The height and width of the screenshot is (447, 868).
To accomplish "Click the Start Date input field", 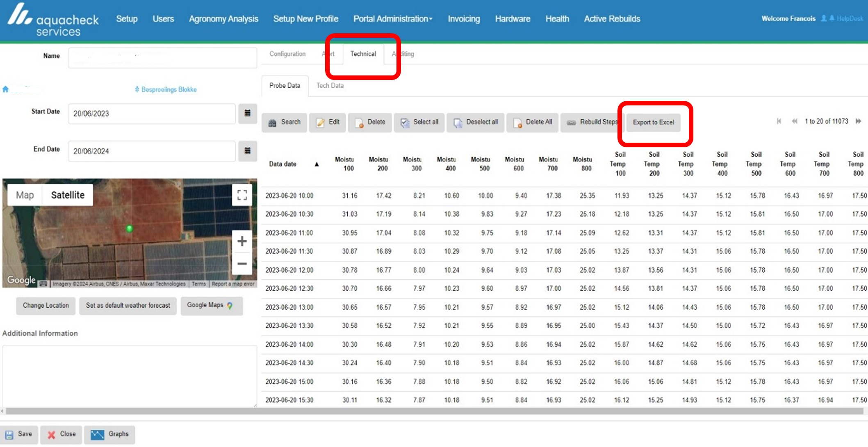I will [152, 114].
